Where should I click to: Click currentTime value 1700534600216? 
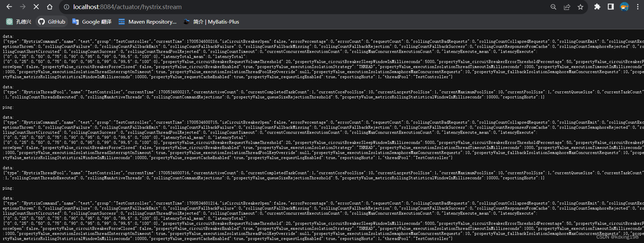[202, 41]
